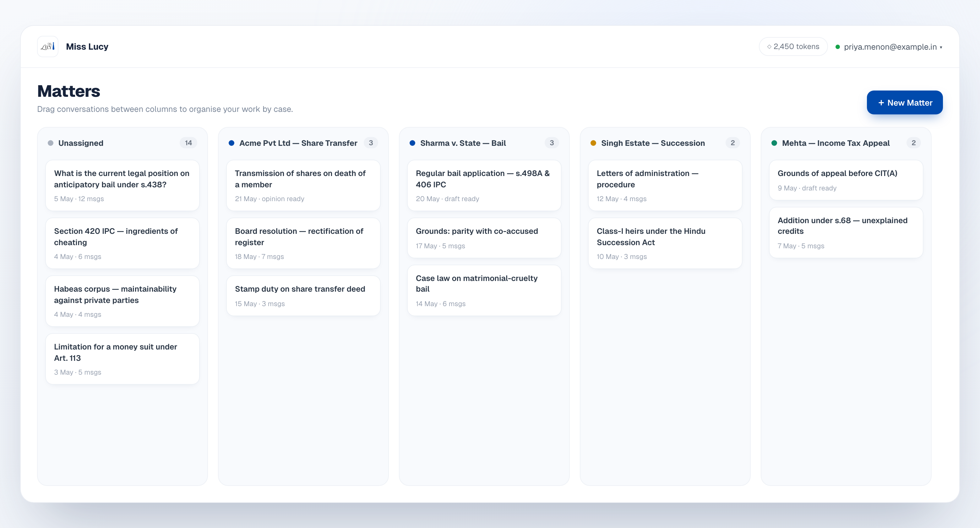Open Regular bail application s.498A card
Viewport: 980px width, 528px height.
[484, 185]
